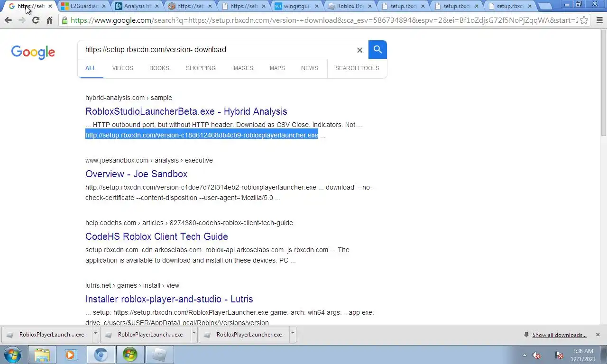Click the Show all downloads link
The image size is (607, 364).
tap(559, 335)
